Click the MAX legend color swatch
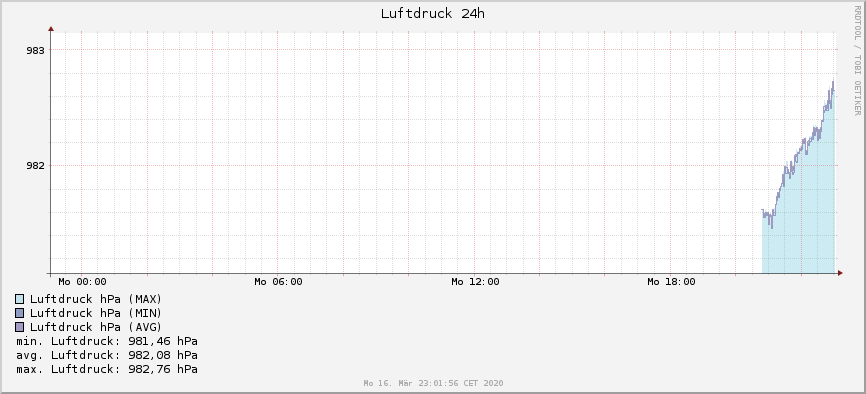The width and height of the screenshot is (866, 394). [x=20, y=299]
